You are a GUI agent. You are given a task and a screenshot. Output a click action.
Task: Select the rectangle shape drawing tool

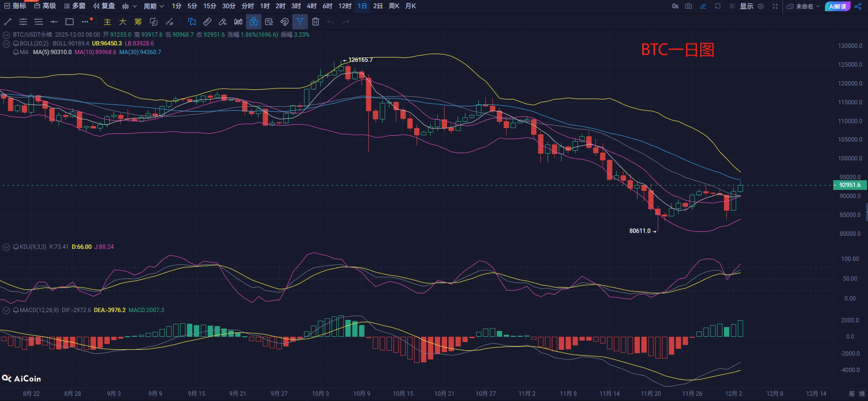point(70,22)
